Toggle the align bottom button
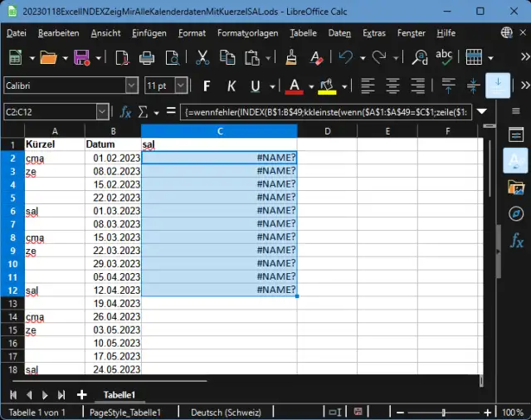The height and width of the screenshot is (420, 531). point(498,85)
